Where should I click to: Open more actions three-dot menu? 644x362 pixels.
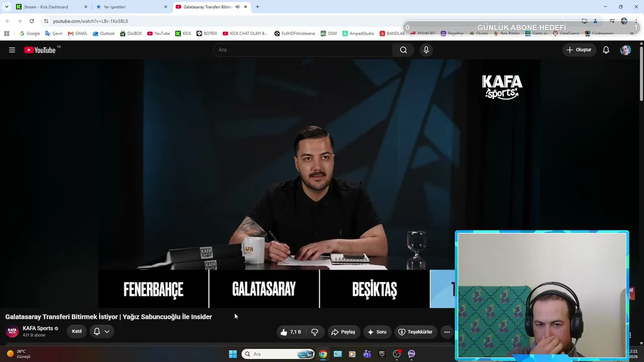point(447,332)
